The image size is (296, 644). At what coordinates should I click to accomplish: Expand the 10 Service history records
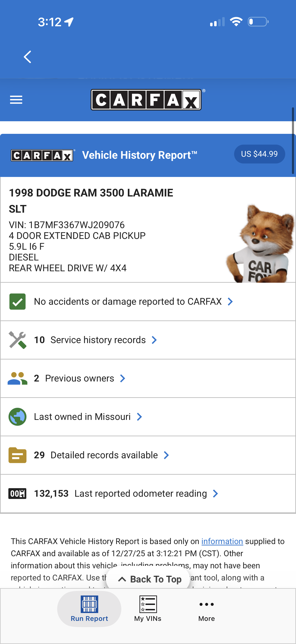click(96, 340)
